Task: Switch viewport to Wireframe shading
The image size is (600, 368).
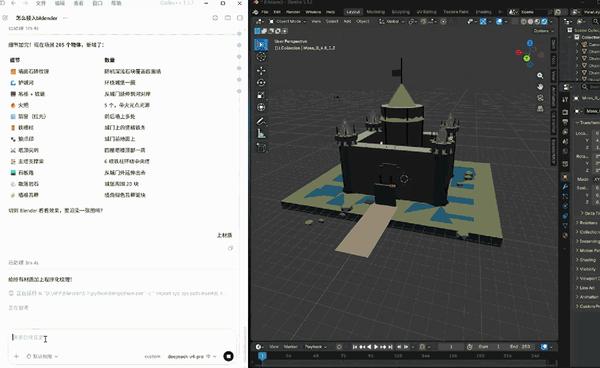Action: [523, 21]
